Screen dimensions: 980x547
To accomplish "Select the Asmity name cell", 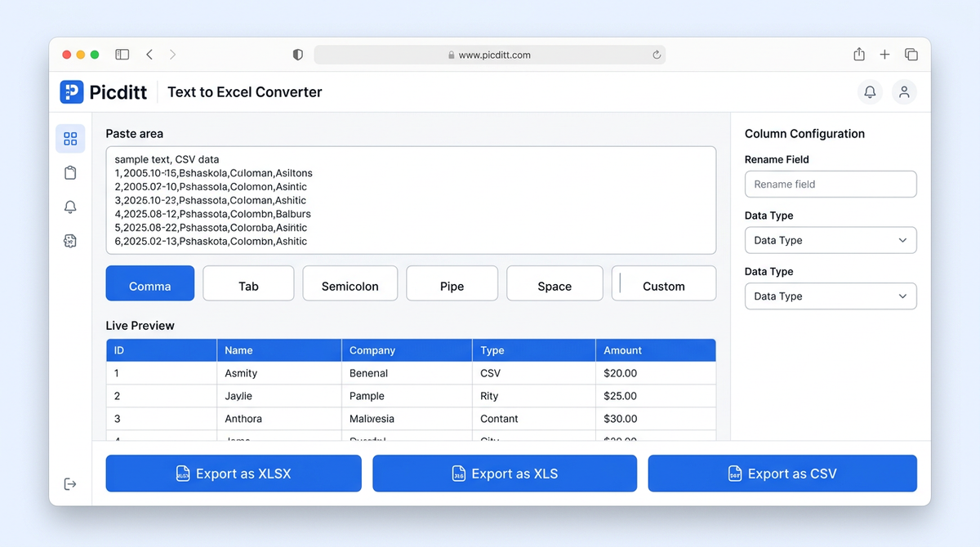I will [x=279, y=373].
